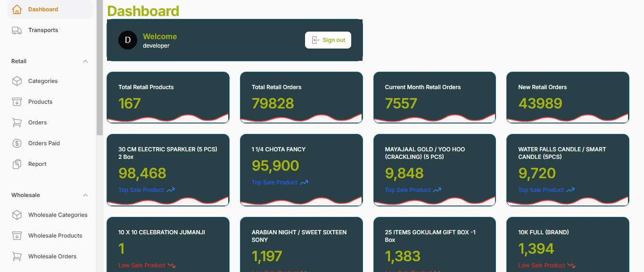Viewport: 644px width, 272px height.
Task: Click Low Sale Product link under 1,394
Action: (542, 265)
